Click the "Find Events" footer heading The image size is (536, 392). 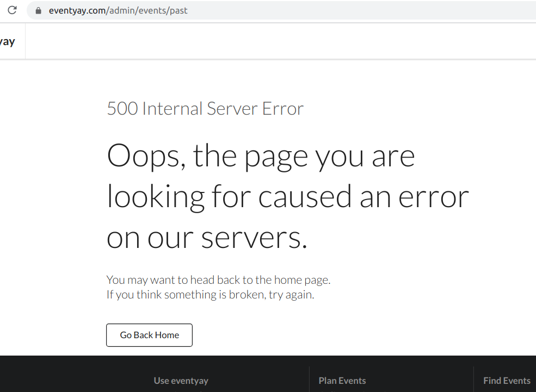pyautogui.click(x=507, y=381)
